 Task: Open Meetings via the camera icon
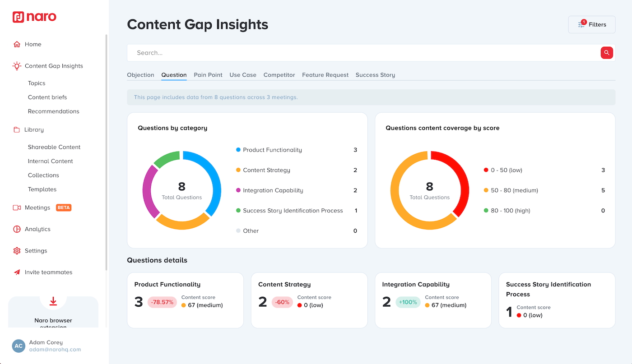[17, 207]
